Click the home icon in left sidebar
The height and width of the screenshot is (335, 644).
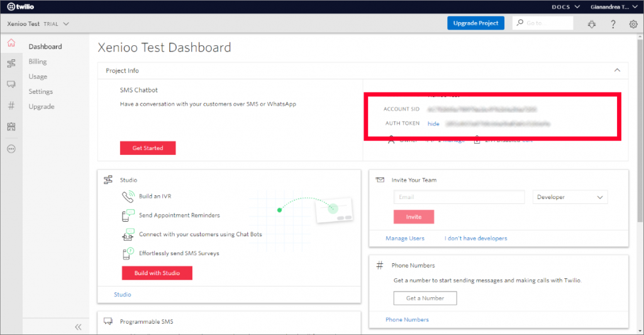pyautogui.click(x=11, y=43)
